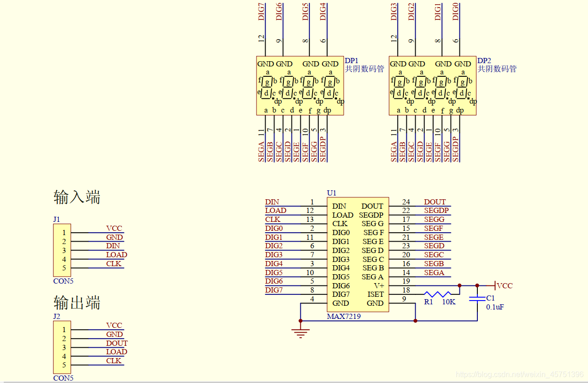
Task: Select the DP1 designator label
Action: (352, 61)
